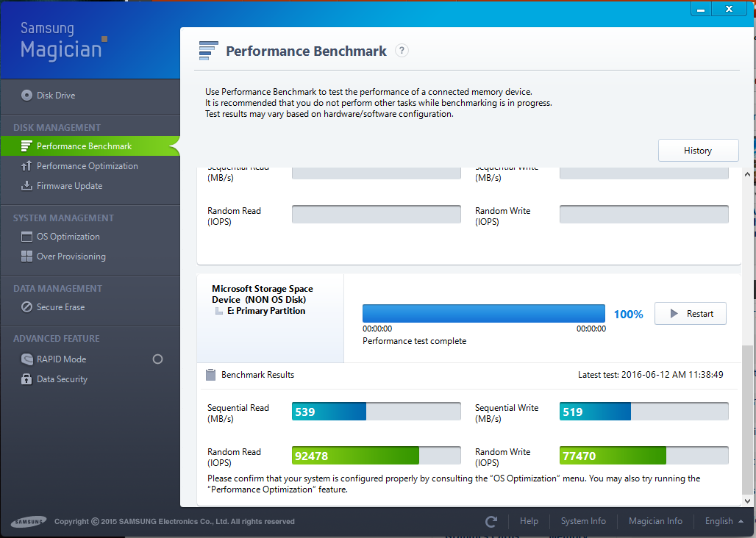The height and width of the screenshot is (538, 756).
Task: Click the RAPID Mode drive icon
Action: pos(27,359)
